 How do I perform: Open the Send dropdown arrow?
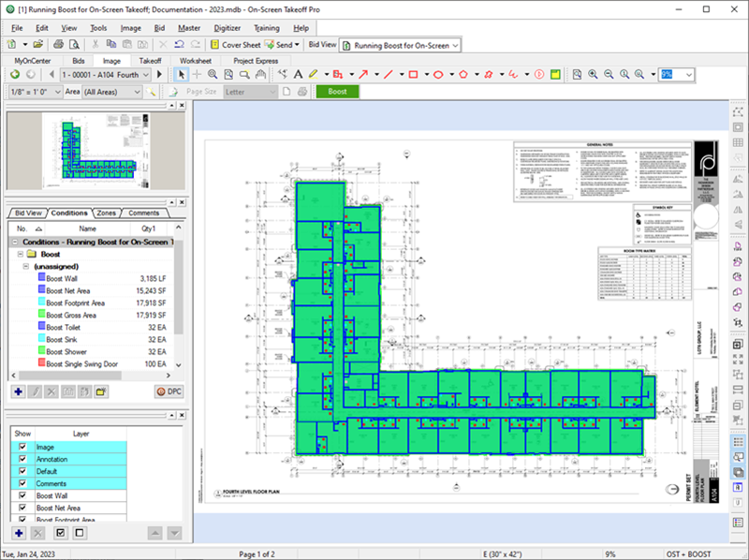click(x=297, y=45)
